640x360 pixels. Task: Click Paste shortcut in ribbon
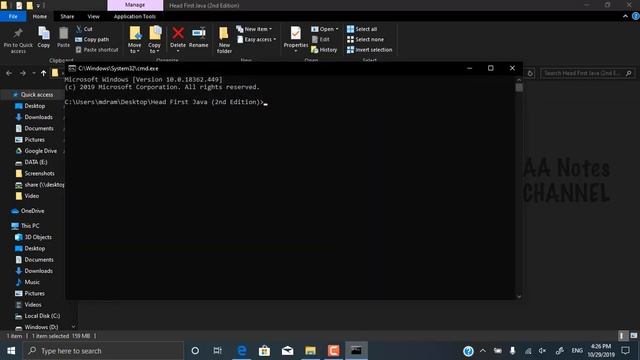(x=97, y=50)
